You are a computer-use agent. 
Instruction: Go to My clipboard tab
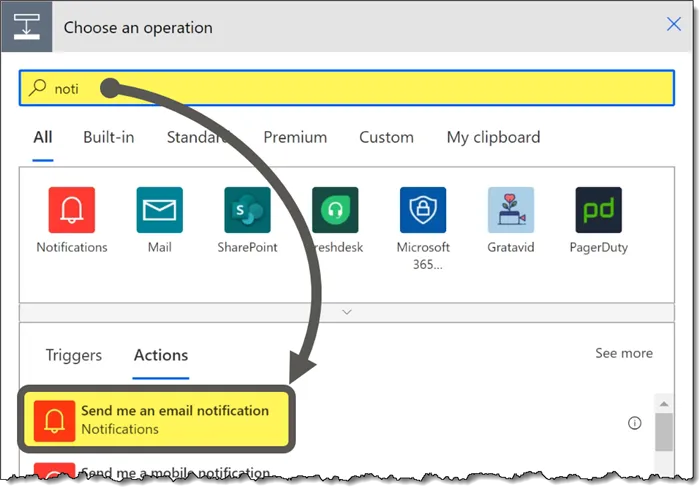493,137
